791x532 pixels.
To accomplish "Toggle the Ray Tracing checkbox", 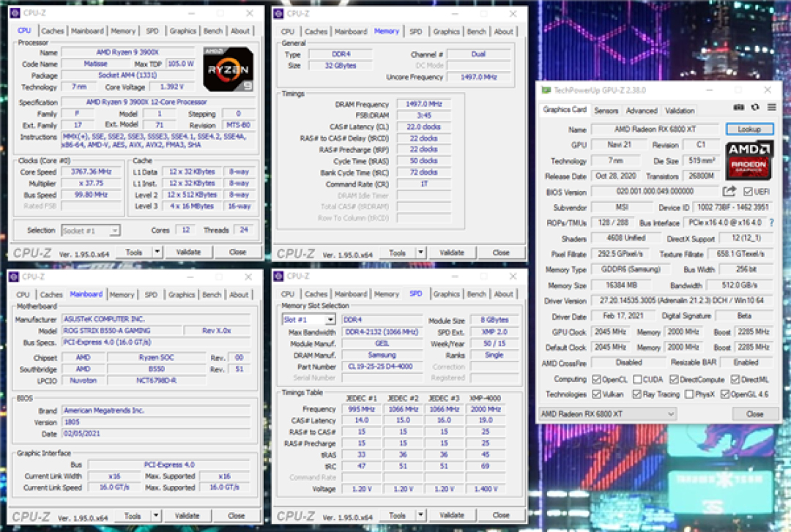I will tap(636, 394).
